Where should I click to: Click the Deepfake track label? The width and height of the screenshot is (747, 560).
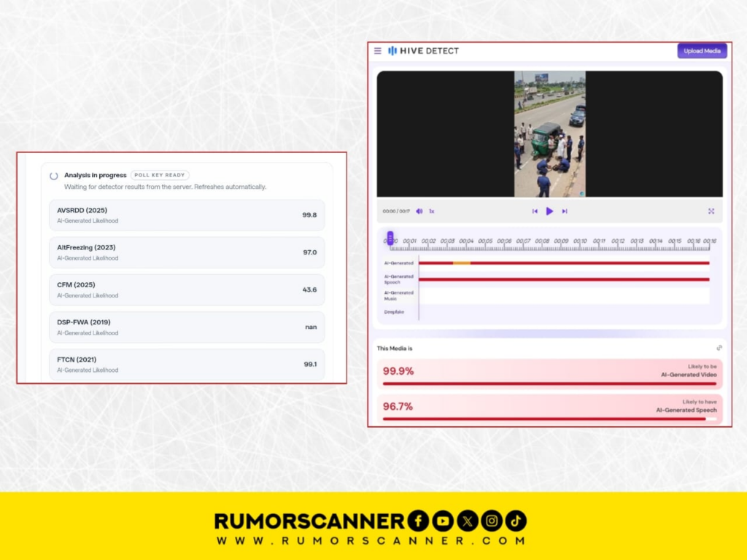pos(394,312)
